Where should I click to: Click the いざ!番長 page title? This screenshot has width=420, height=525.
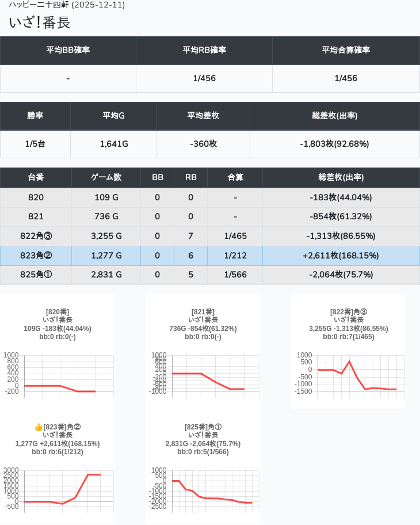click(x=40, y=22)
